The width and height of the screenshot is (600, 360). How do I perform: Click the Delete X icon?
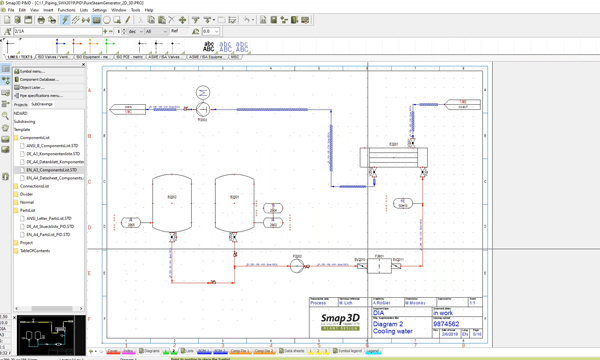tap(172, 20)
